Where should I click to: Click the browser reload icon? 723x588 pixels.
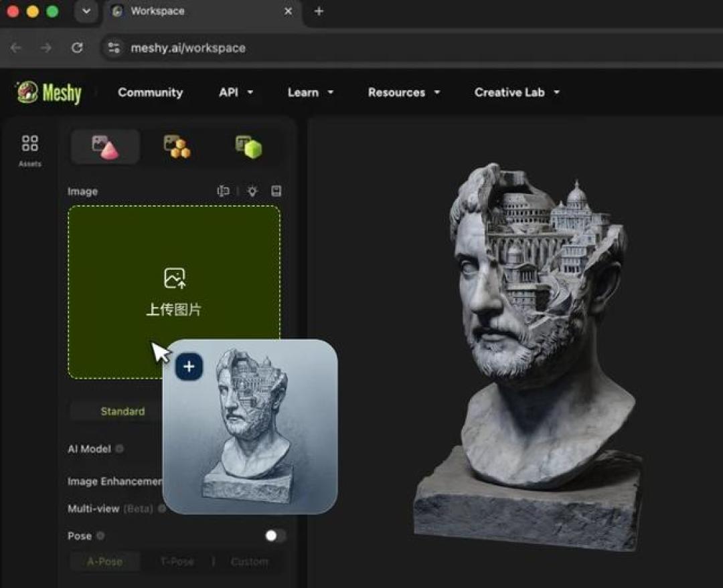[77, 47]
